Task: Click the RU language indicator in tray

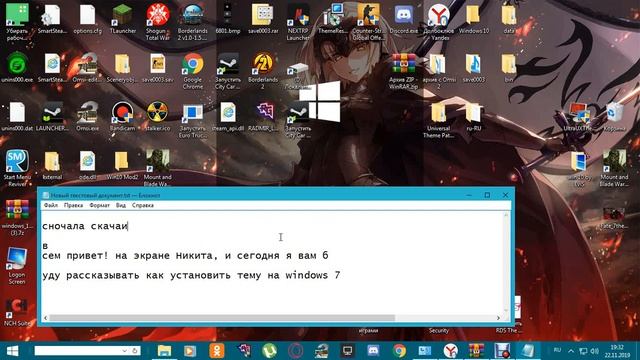Action: point(557,351)
